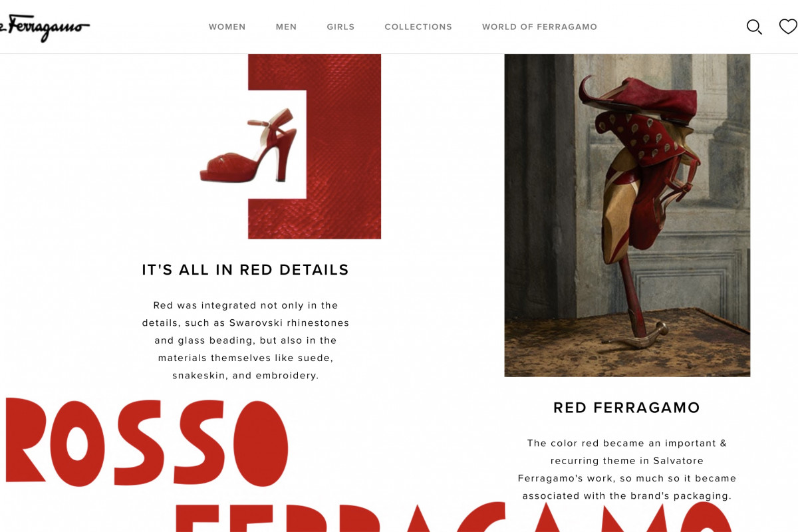Image resolution: width=798 pixels, height=532 pixels.
Task: Click the red platform sandal image
Action: pos(249,145)
